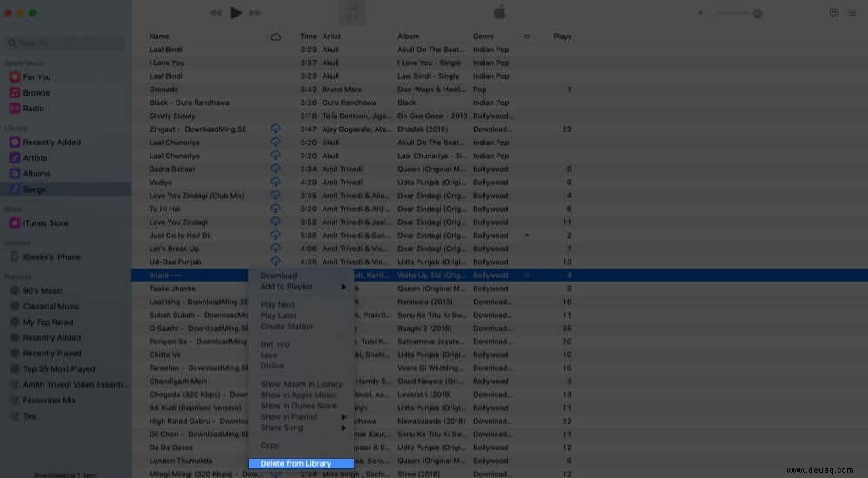Screen dimensions: 868x478
Task: Select the song London Thumakda
Action: tap(180, 461)
